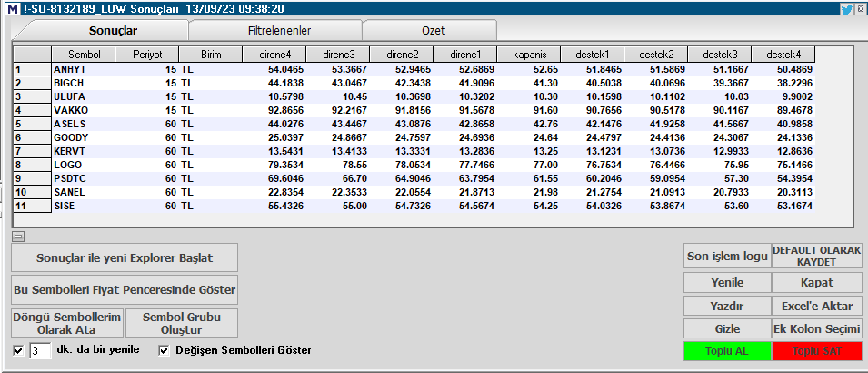Click the Periyot column header

(147, 55)
